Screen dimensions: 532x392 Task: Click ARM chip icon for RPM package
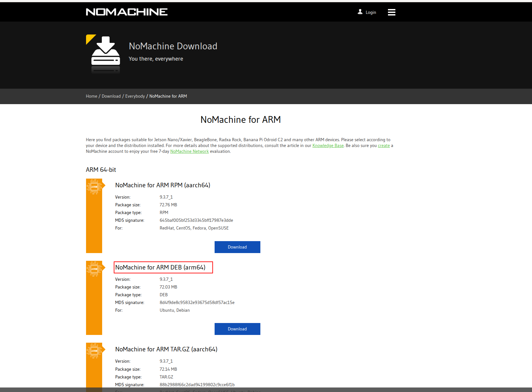coord(94,187)
